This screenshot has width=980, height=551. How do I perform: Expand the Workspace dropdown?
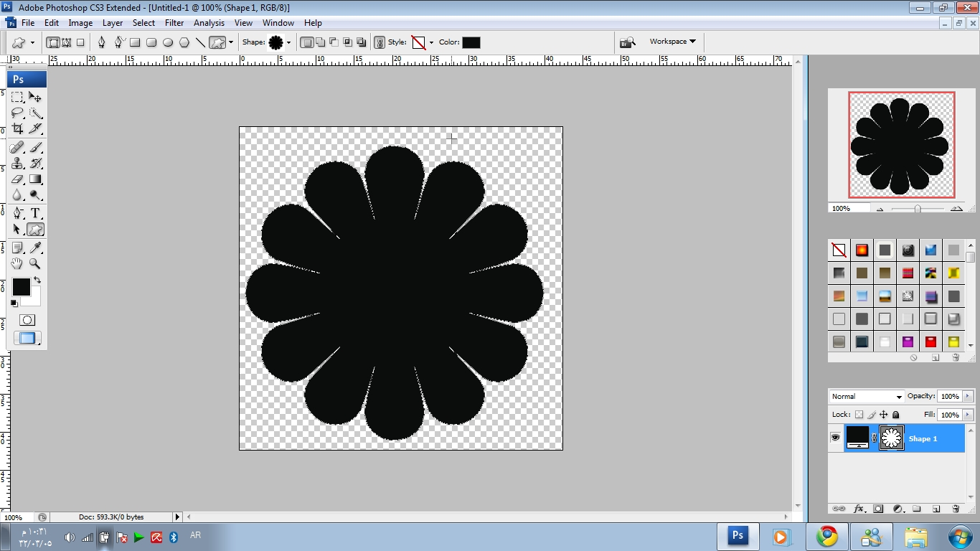(x=672, y=42)
